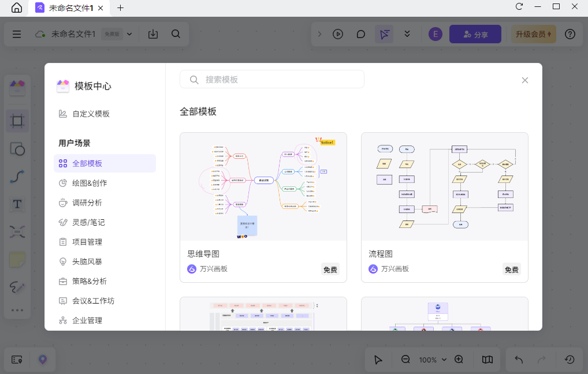This screenshot has height=374, width=588.
Task: Click the 思维导图 template title
Action: [x=203, y=254]
